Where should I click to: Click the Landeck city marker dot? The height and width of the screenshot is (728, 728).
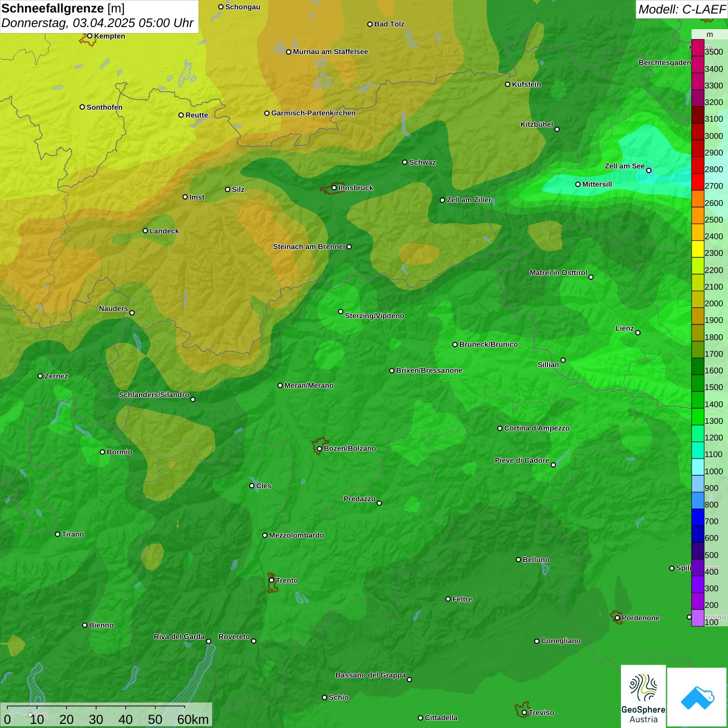pyautogui.click(x=145, y=231)
